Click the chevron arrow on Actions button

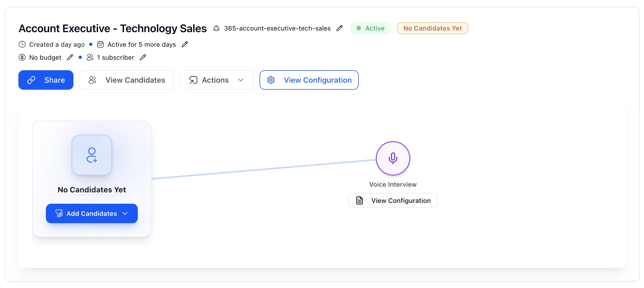point(241,80)
